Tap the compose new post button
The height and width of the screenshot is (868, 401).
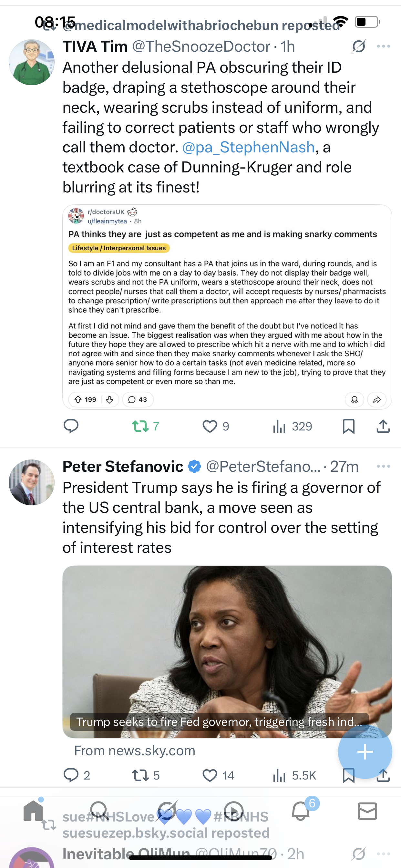tap(365, 752)
